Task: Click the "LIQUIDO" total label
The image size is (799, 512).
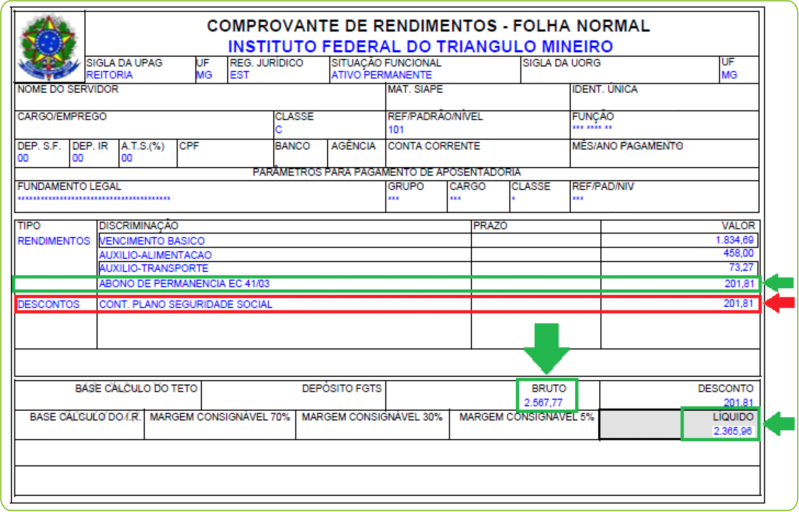Action: [733, 417]
